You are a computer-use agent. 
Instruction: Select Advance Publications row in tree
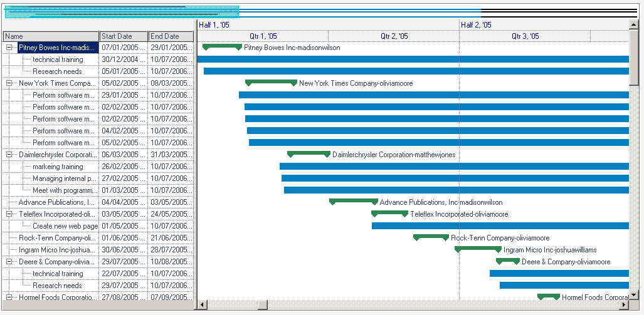coord(57,202)
